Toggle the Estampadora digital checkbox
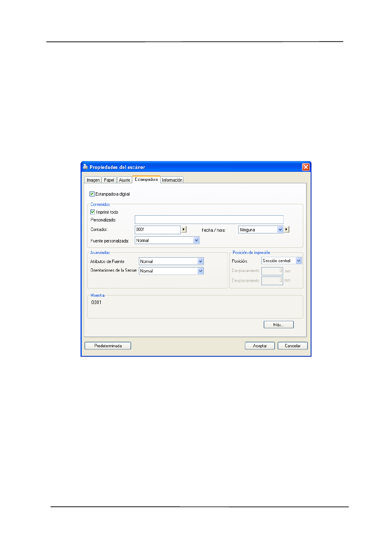 pos(92,194)
